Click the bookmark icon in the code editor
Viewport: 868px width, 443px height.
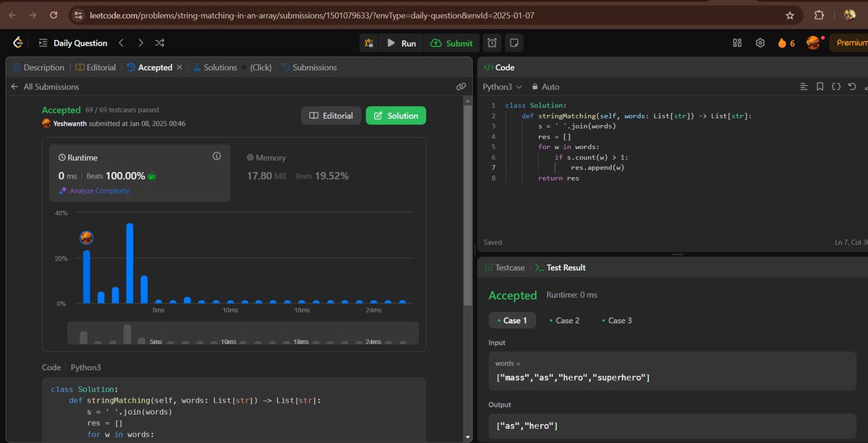tap(820, 86)
